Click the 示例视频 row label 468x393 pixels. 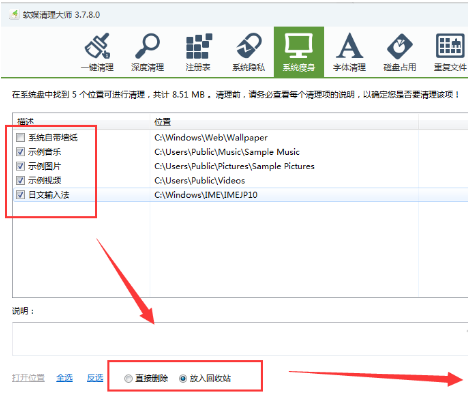click(x=44, y=180)
